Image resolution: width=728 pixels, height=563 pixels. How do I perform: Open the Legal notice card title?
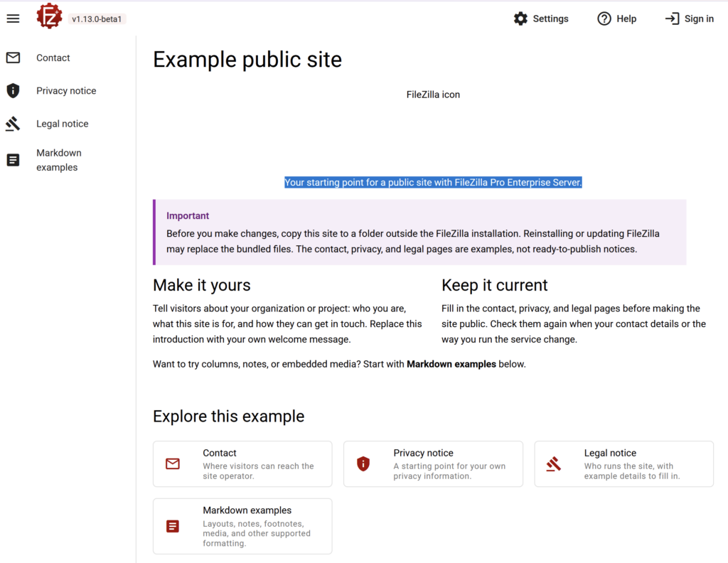[x=610, y=453]
